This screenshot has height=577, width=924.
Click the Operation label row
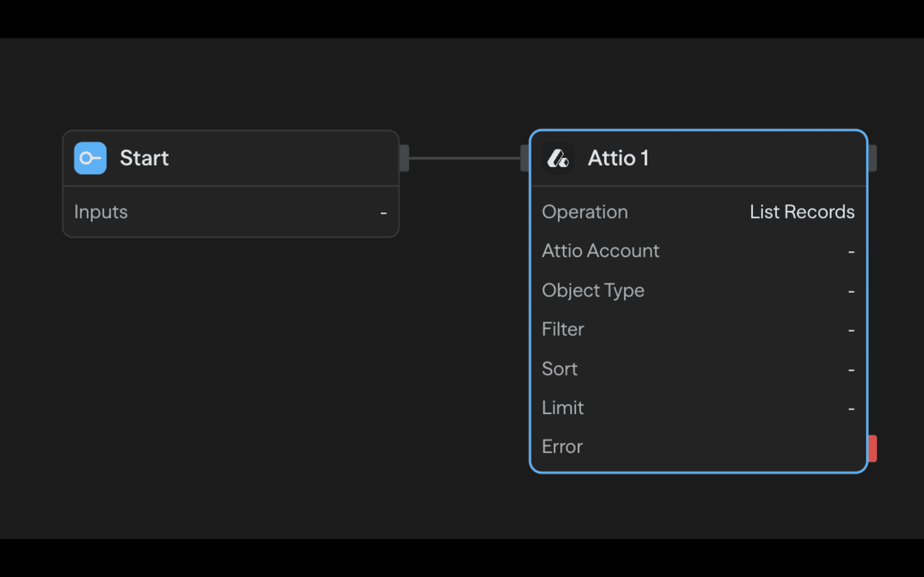(x=585, y=212)
